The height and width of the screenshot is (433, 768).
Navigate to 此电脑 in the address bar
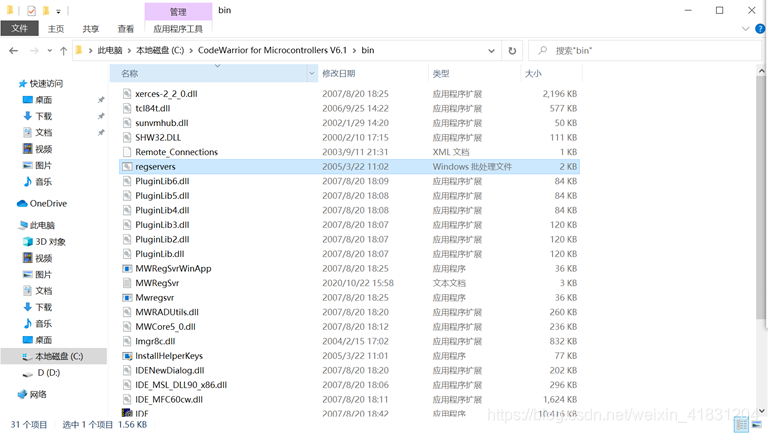pos(110,50)
